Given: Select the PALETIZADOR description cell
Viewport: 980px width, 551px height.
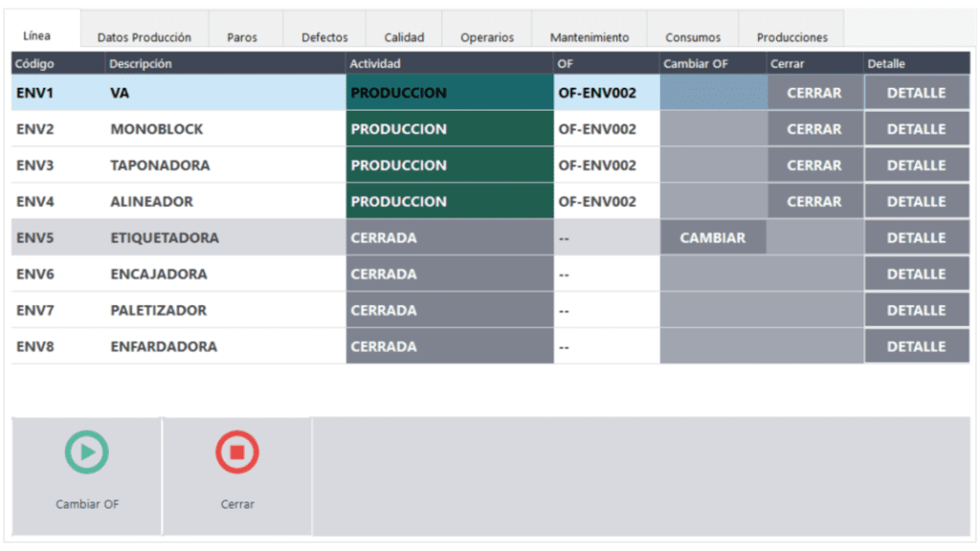Looking at the screenshot, I should point(226,310).
